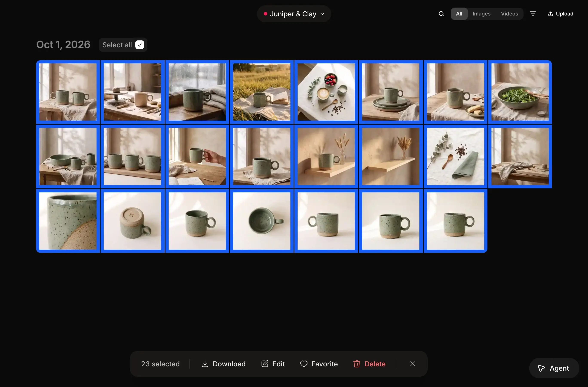Viewport: 588px width, 387px height.
Task: Open the Agent panel
Action: click(554, 368)
